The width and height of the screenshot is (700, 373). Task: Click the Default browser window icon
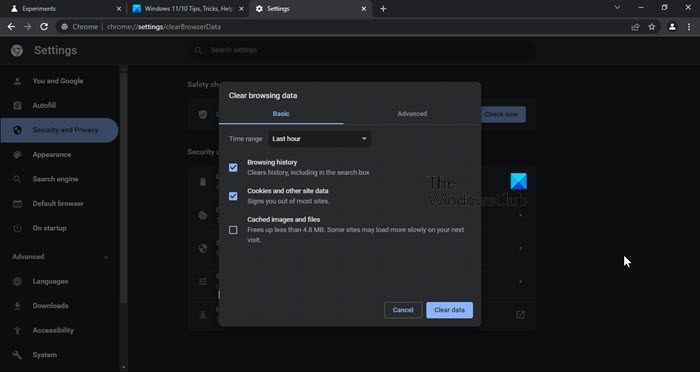pos(17,204)
